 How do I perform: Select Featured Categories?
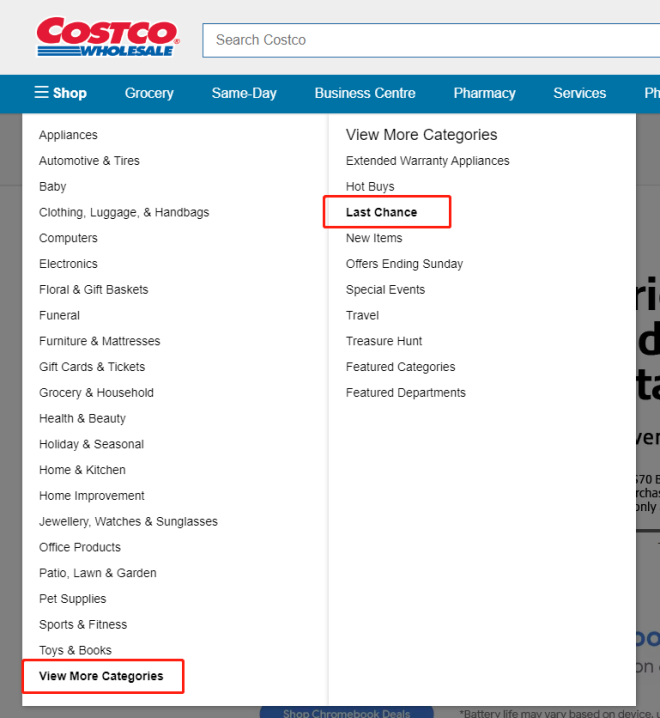coord(401,367)
